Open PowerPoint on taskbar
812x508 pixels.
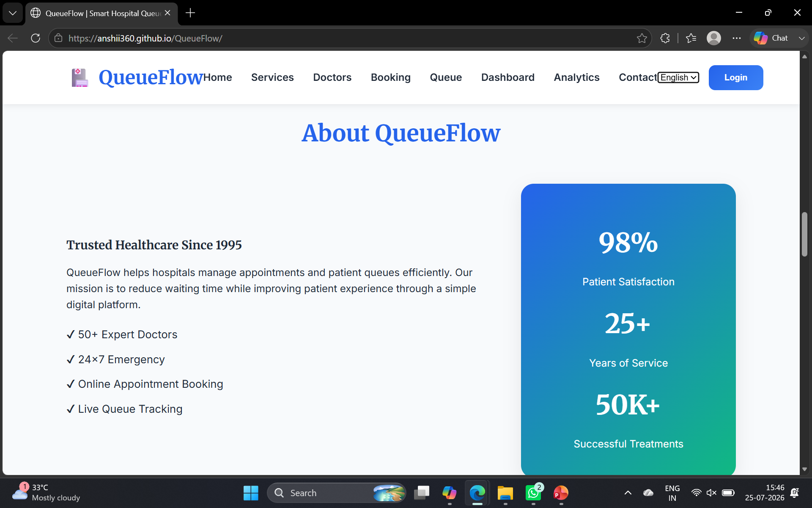561,493
